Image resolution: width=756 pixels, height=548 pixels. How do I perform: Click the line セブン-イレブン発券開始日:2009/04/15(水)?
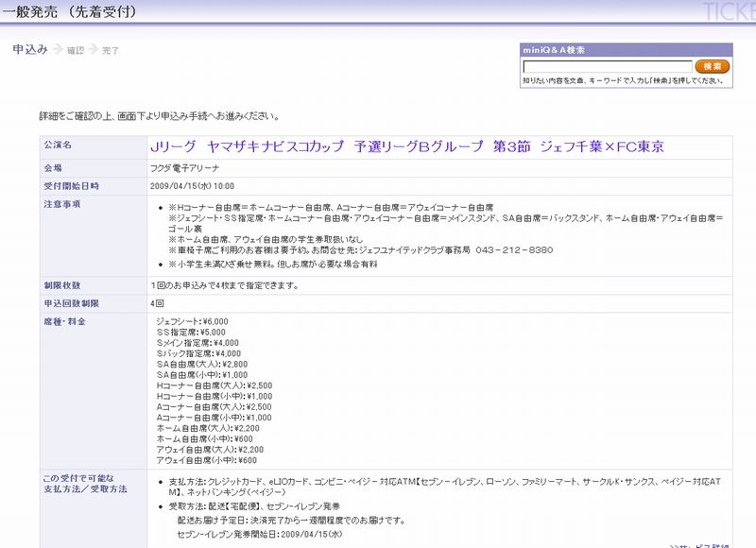point(260,535)
